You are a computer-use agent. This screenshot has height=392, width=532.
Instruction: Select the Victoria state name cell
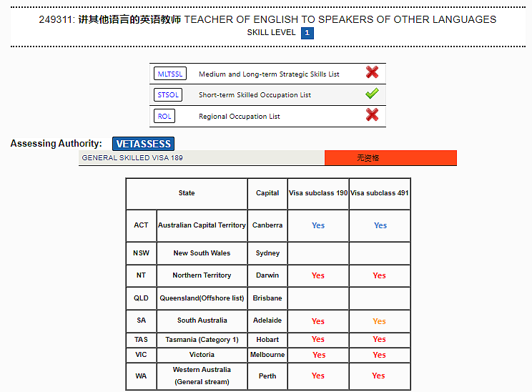point(202,355)
